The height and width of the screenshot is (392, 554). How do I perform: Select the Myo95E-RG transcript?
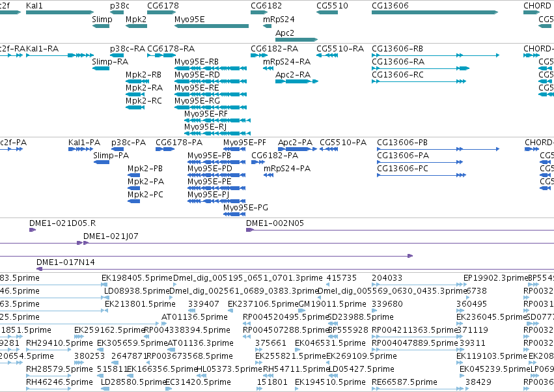210,107
